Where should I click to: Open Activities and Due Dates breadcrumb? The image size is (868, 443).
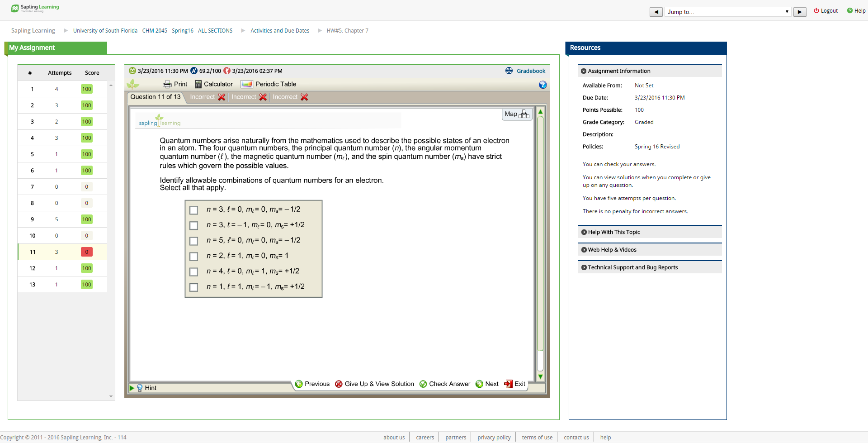(280, 31)
